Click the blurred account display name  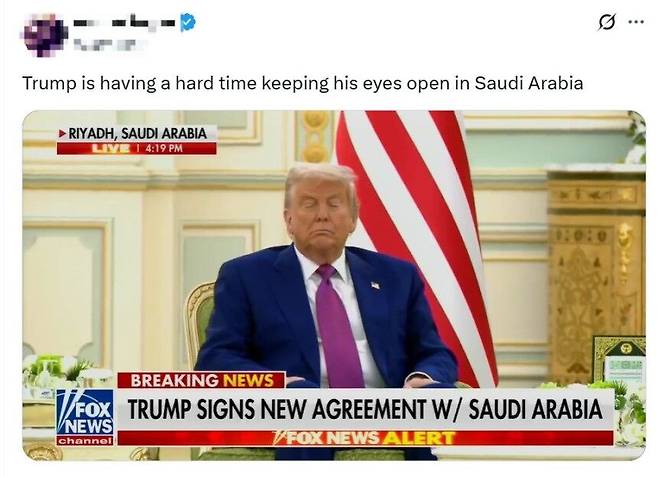pyautogui.click(x=124, y=22)
